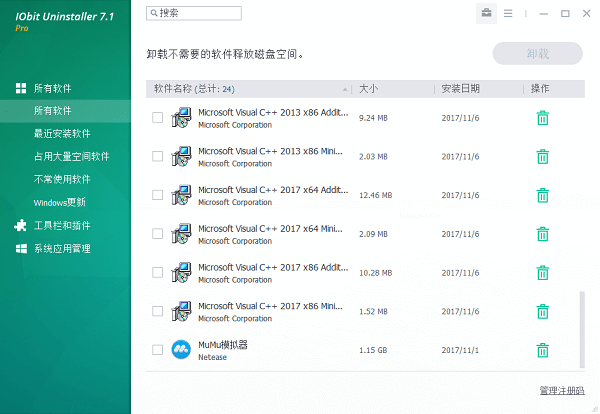Tick checkbox for Visual C++ 2013 x86 Minimum
The width and height of the screenshot is (600, 414).
point(157,156)
